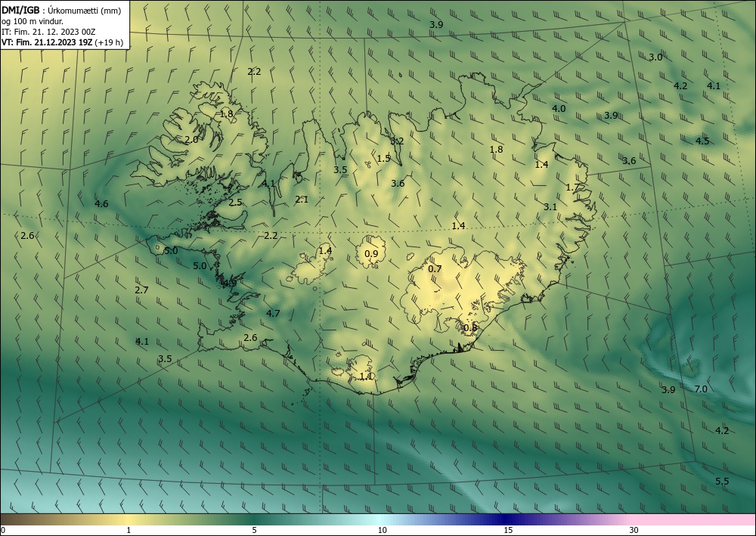Click the '5' label on the color scale
The width and height of the screenshot is (756, 536).
[254, 530]
